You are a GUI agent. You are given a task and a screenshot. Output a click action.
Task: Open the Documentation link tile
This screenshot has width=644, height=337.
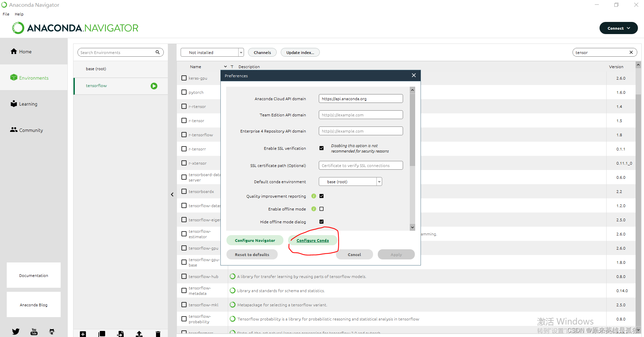[x=34, y=275]
